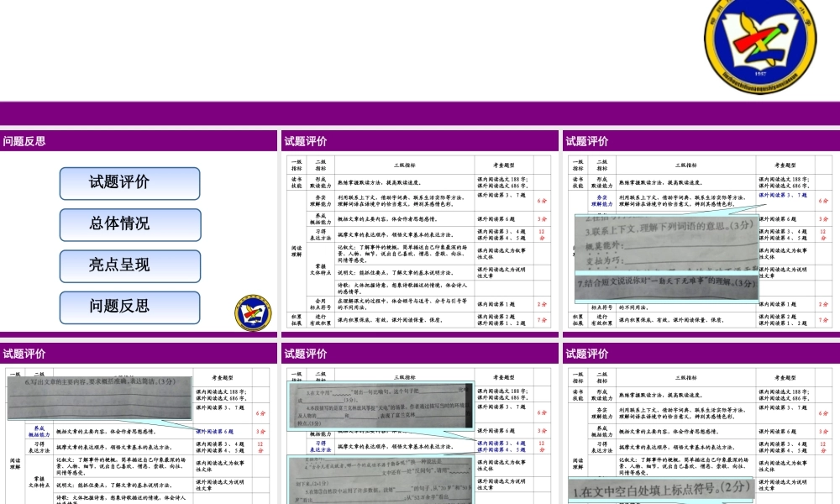Viewport: 840px width, 504px height.
Task: Click the 试题评价 rounded button
Action: pos(129,183)
